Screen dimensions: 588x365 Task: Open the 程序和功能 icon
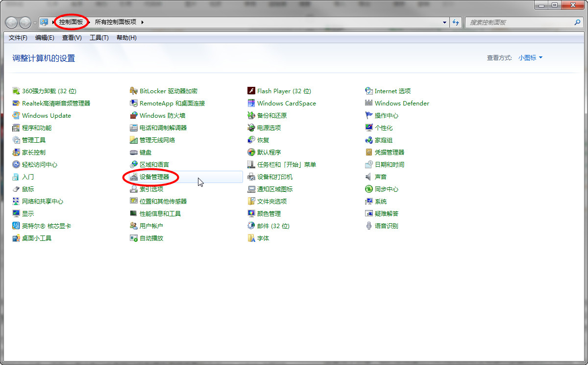(16, 128)
